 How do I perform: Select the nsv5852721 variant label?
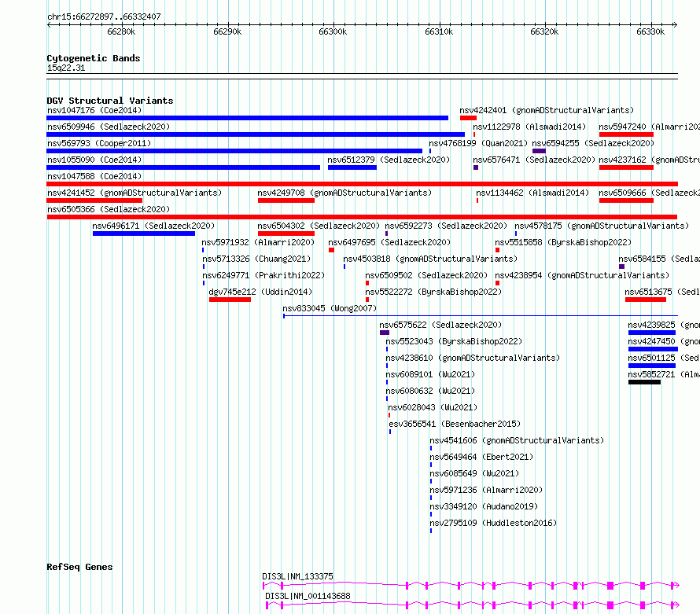coord(664,374)
